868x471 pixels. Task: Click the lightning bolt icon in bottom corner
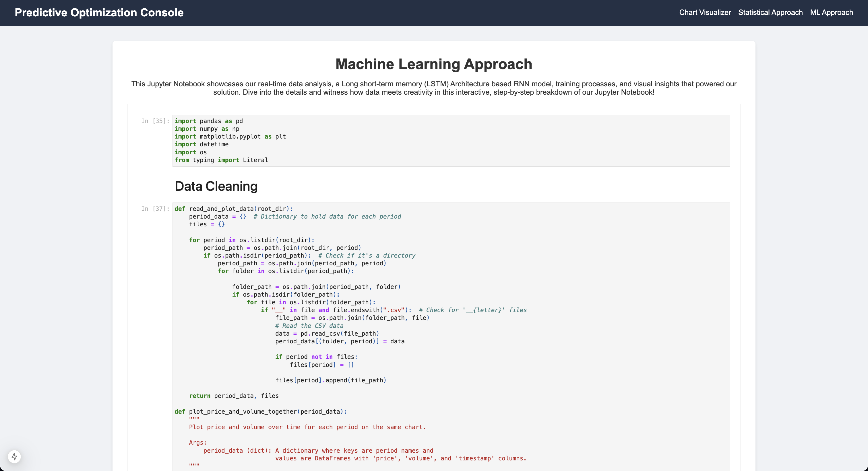[x=14, y=457]
